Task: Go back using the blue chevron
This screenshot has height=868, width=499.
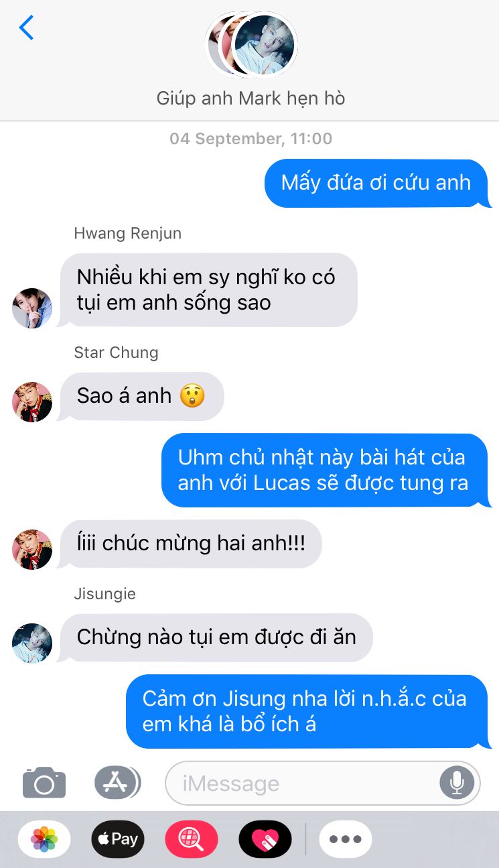Action: pos(26,27)
